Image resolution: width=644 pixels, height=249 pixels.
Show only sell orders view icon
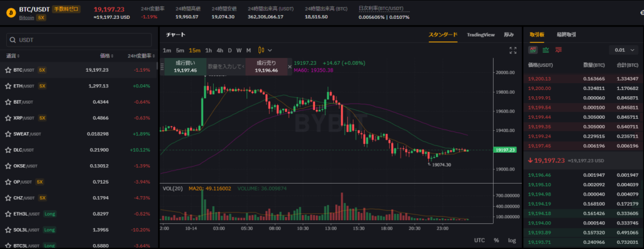click(x=558, y=50)
